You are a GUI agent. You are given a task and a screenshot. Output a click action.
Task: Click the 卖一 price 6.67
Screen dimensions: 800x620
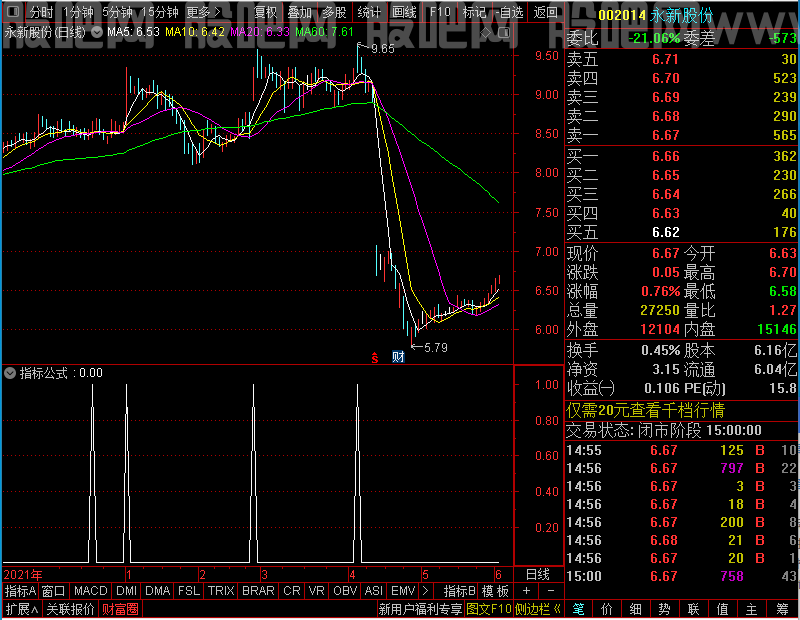click(666, 135)
